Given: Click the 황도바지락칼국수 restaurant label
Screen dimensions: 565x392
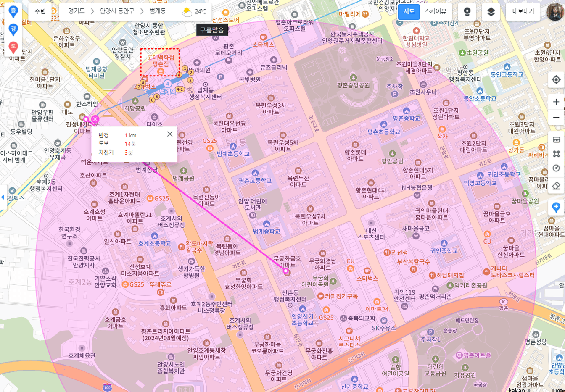Looking at the screenshot, I should point(199,247).
